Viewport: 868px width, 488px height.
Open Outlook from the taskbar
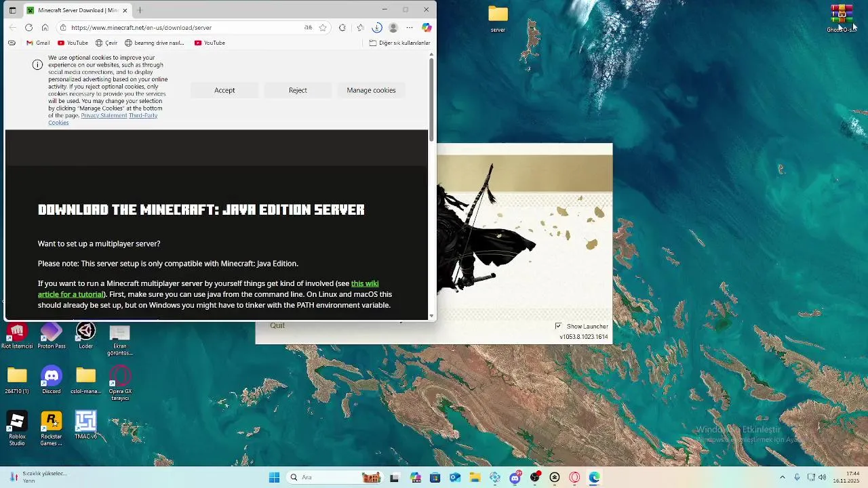click(x=455, y=478)
